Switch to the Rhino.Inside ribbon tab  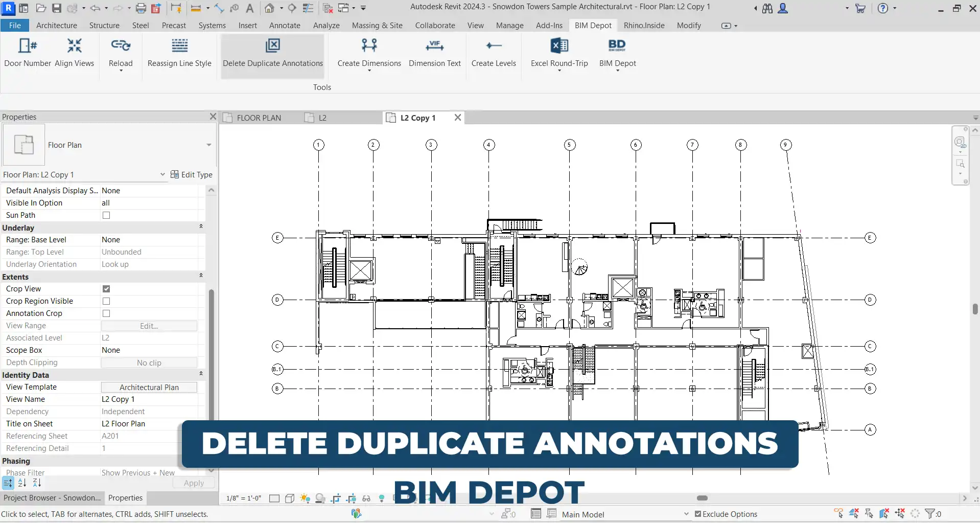(x=644, y=26)
